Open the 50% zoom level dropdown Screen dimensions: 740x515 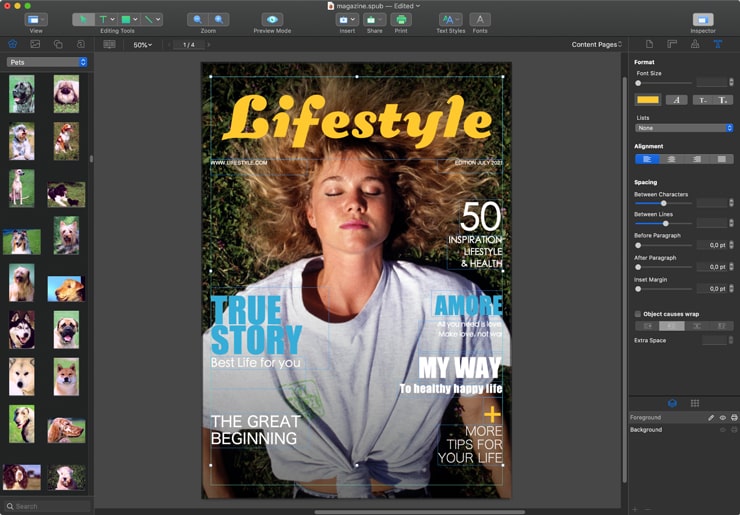[x=143, y=45]
